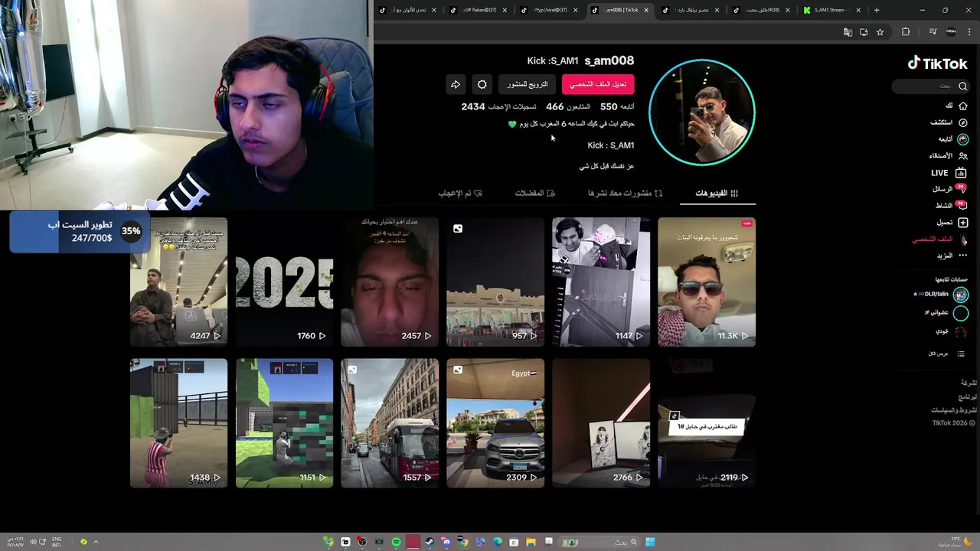Image resolution: width=980 pixels, height=551 pixels.
Task: Open the Windows Start button
Action: pyautogui.click(x=650, y=542)
